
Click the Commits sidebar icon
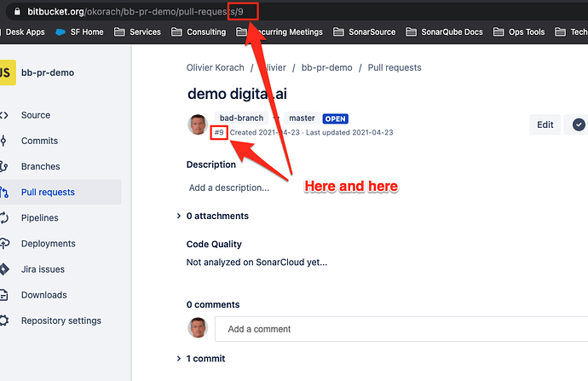pos(3,141)
